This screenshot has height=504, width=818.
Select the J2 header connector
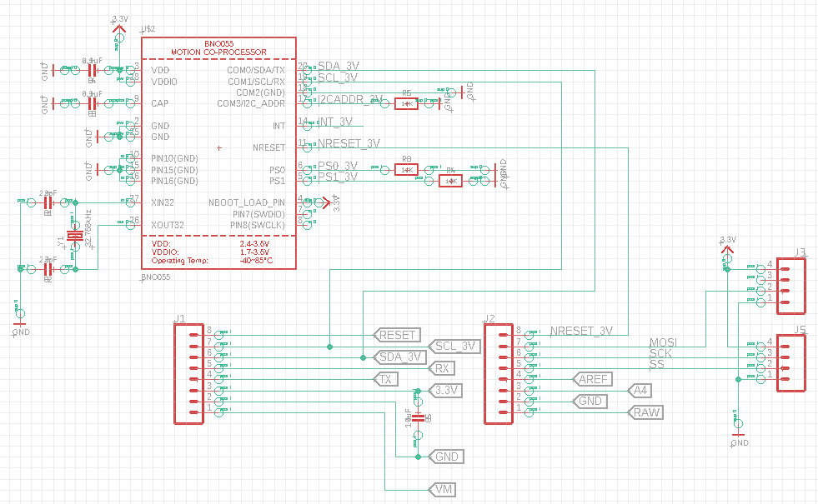pos(499,374)
